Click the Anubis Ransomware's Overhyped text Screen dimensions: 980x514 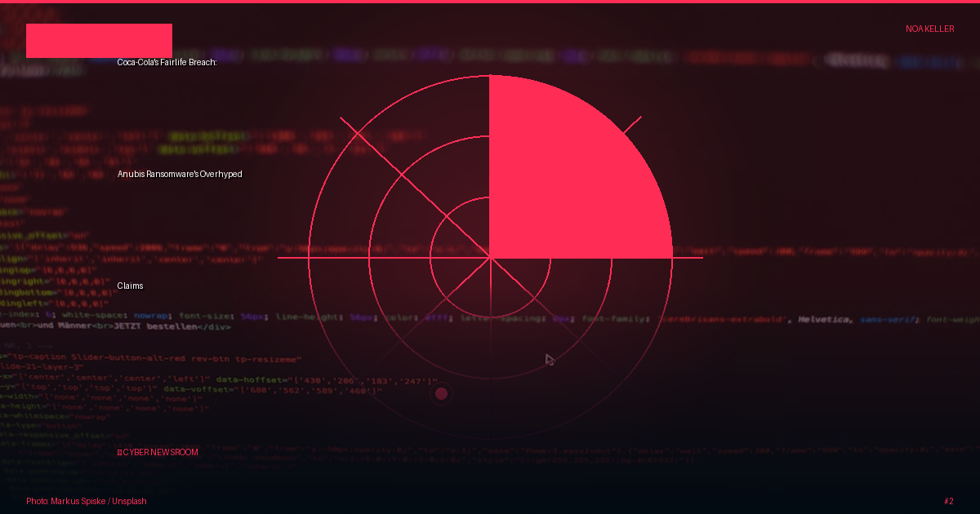coord(180,174)
